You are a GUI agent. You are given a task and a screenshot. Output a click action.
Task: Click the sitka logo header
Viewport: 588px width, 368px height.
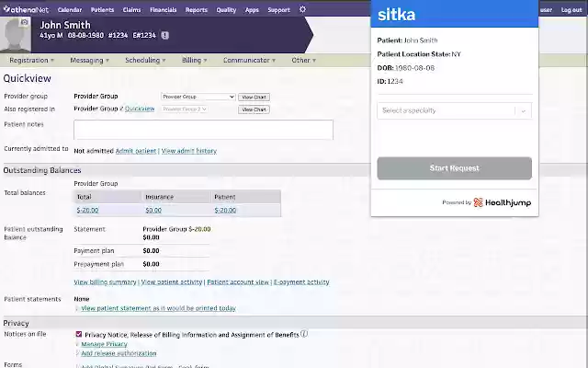click(x=396, y=15)
